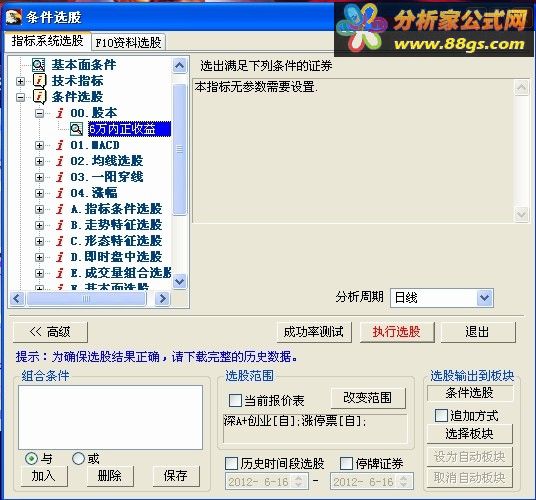
Task: Select the 01.MACD tree item
Action: pos(95,145)
